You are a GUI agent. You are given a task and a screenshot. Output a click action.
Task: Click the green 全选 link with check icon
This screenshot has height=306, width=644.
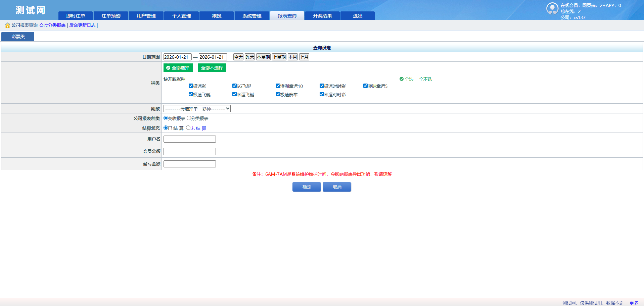click(407, 79)
